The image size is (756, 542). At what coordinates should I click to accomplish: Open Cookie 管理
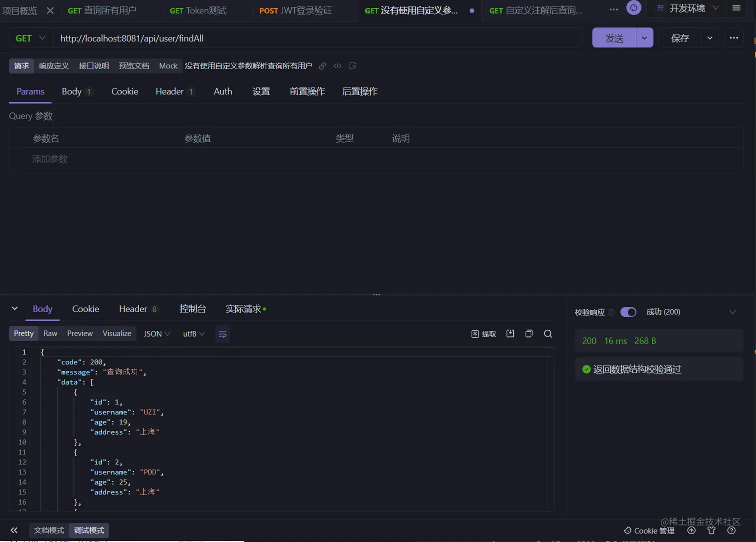649,531
